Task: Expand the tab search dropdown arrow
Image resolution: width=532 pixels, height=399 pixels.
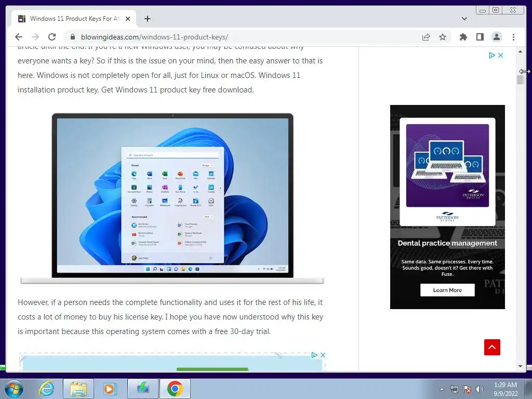Action: pyautogui.click(x=464, y=19)
